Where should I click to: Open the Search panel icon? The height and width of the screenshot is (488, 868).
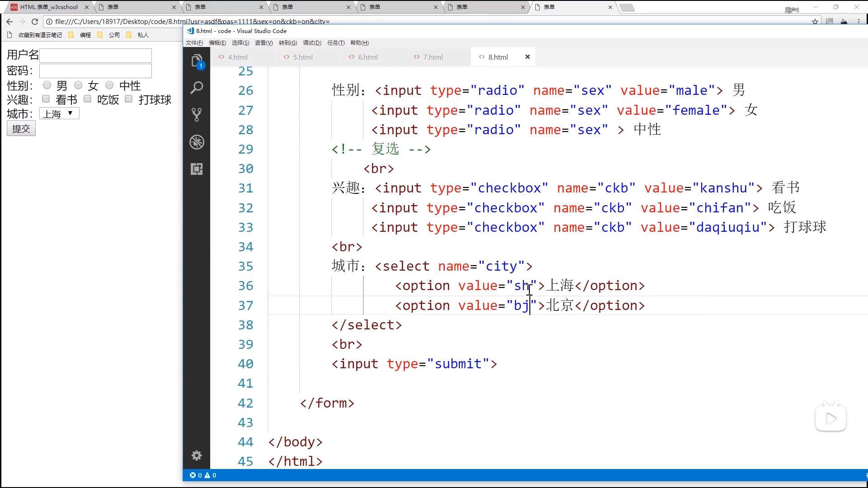197,88
